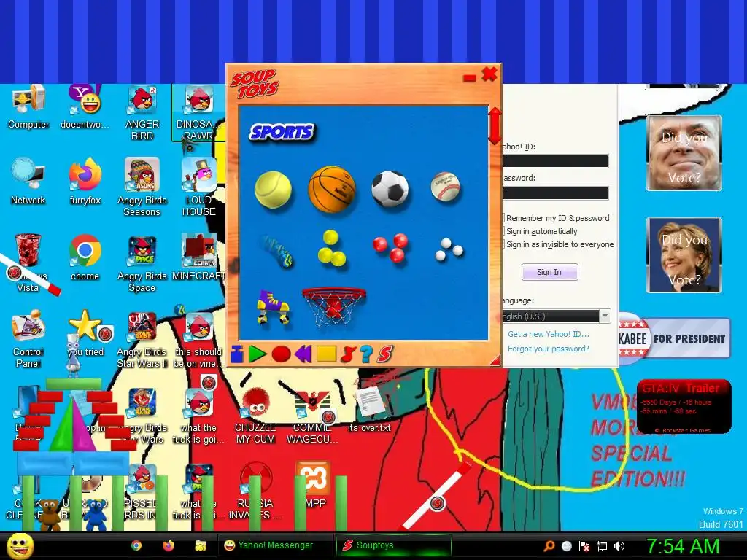
Task: Open the Computer desktop icon
Action: point(28,108)
